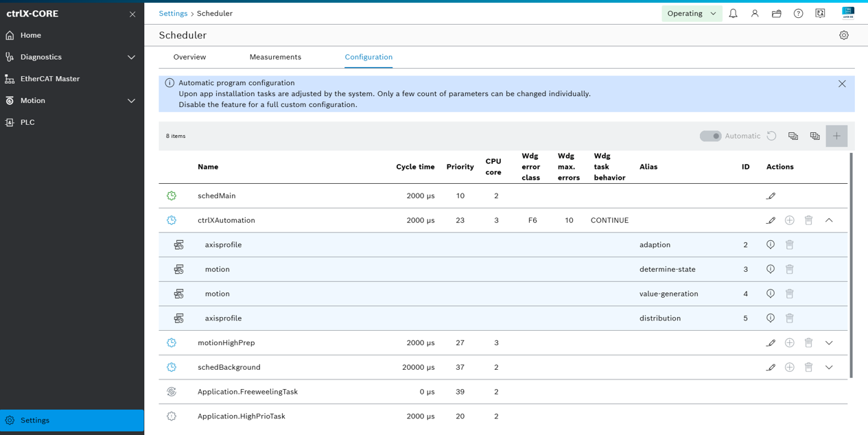Toggle the Automatic configuration switch
The image size is (868, 435).
click(710, 136)
